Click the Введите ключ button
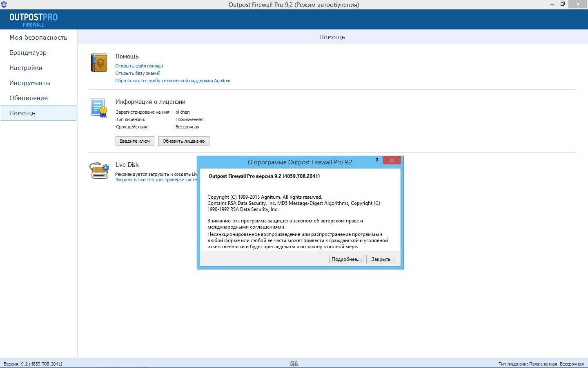The image size is (588, 368). pyautogui.click(x=135, y=141)
